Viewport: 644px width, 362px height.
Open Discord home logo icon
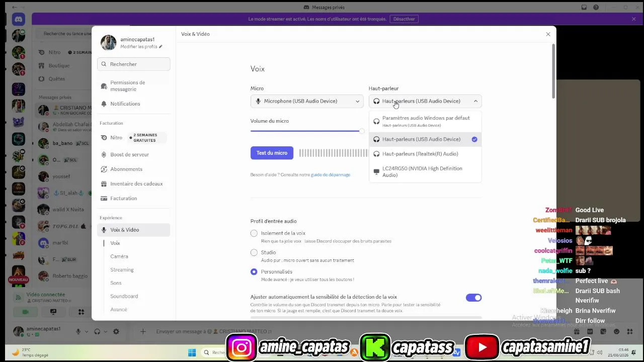[19, 19]
